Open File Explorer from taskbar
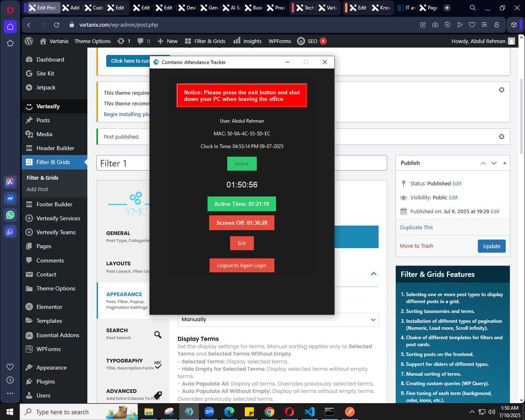The height and width of the screenshot is (420, 525). [x=149, y=412]
